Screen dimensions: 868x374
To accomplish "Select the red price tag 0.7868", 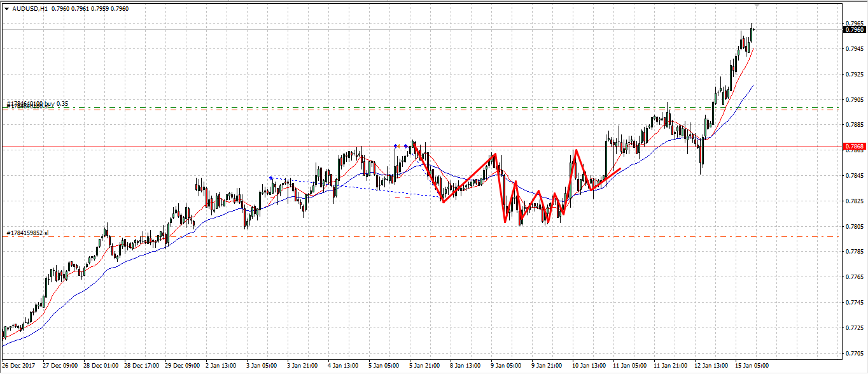I will coord(855,147).
